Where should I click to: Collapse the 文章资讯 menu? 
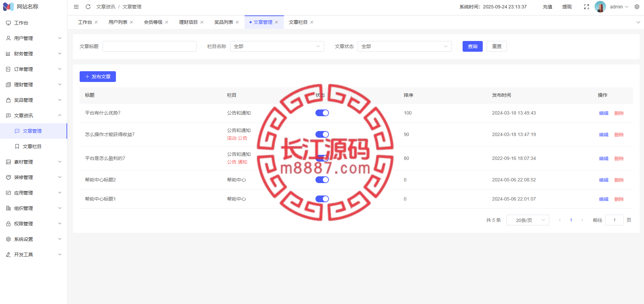(x=60, y=116)
